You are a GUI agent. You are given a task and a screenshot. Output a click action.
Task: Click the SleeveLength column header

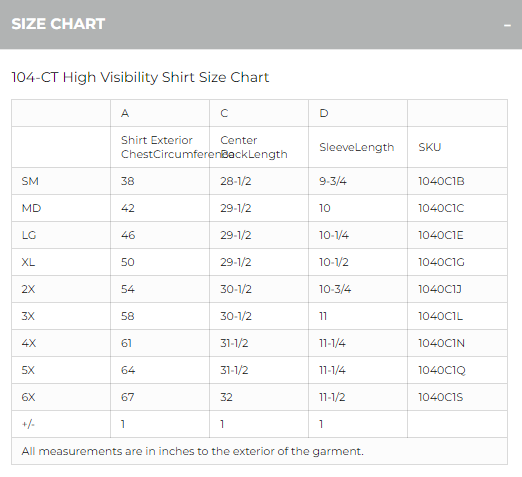point(357,147)
